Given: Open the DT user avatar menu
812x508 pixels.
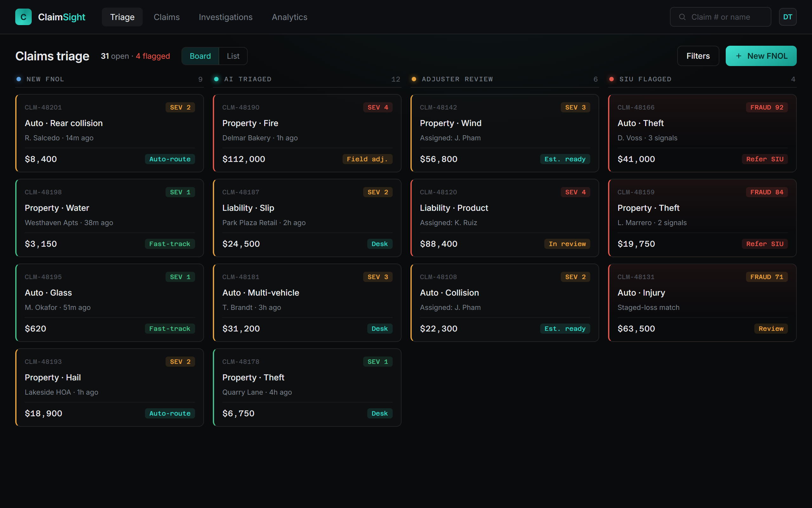Looking at the screenshot, I should 788,17.
